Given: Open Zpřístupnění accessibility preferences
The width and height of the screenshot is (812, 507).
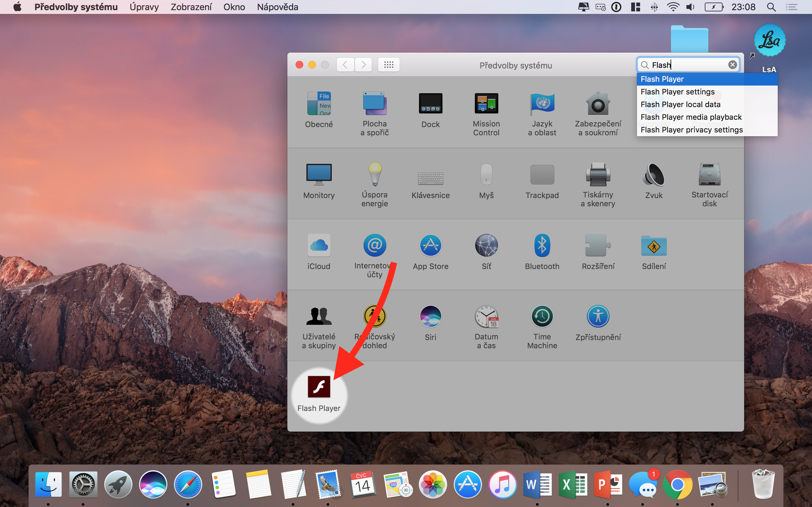Looking at the screenshot, I should click(x=598, y=317).
